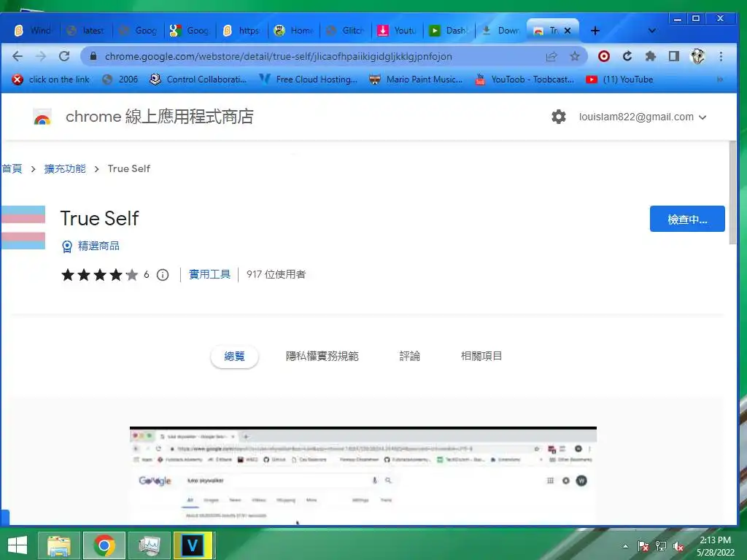This screenshot has height=560, width=747.
Task: Follow the 擴充功能 breadcrumb link
Action: point(65,168)
